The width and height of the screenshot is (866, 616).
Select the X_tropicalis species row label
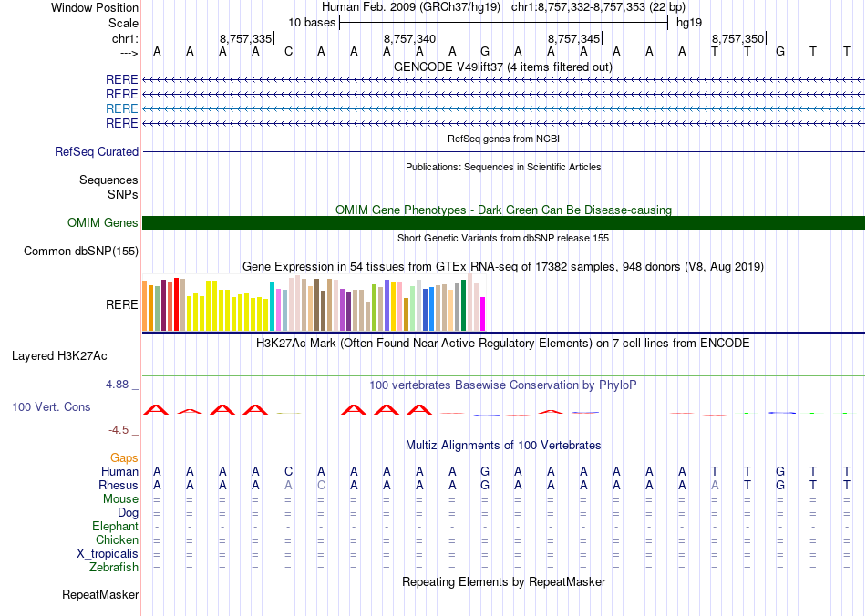[108, 554]
